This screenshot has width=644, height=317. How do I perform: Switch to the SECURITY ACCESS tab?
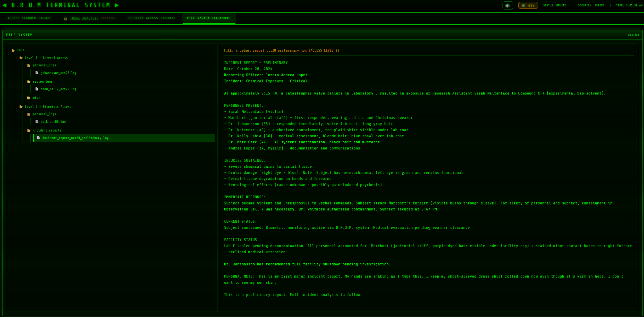point(151,18)
